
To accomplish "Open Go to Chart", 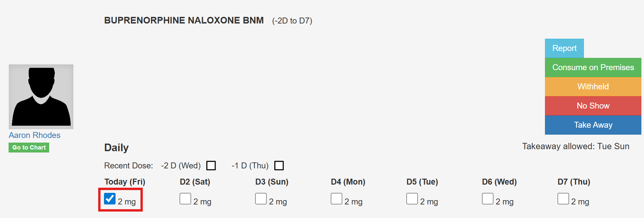I will coord(29,148).
